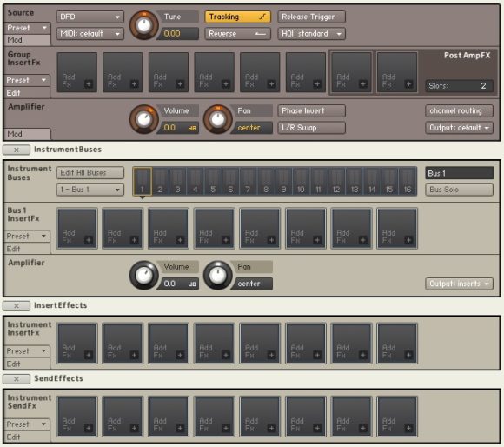Add Fx to second Post AmpFX slot
The image size is (504, 447).
point(397,72)
